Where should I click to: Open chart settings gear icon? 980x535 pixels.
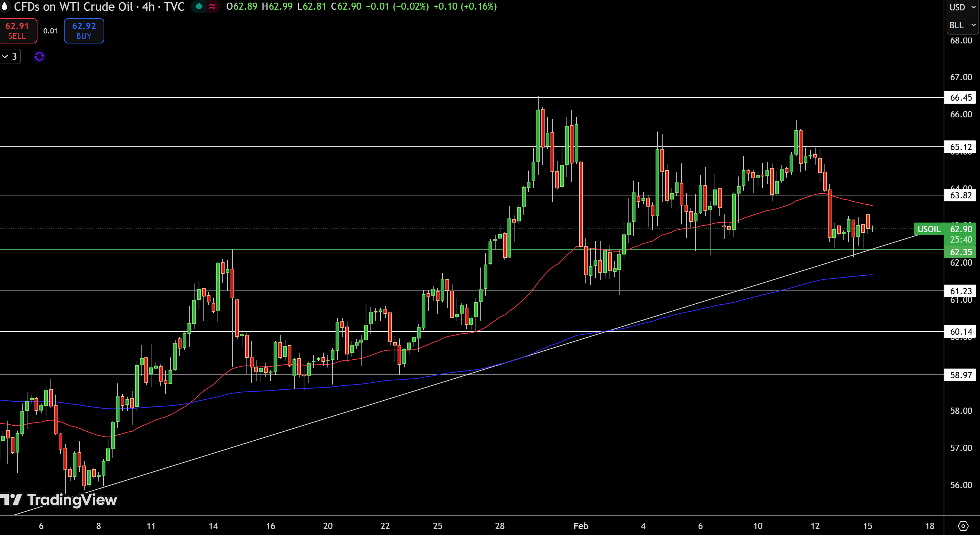coord(963,526)
